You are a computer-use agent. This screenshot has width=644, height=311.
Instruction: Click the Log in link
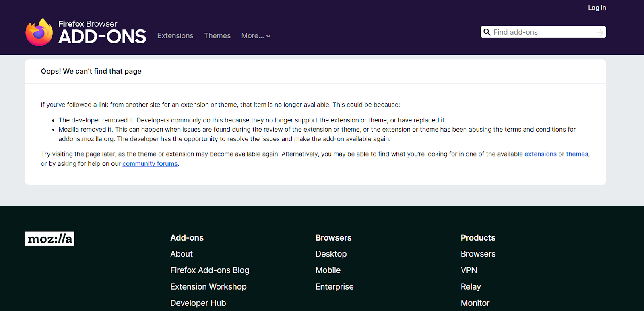(597, 8)
